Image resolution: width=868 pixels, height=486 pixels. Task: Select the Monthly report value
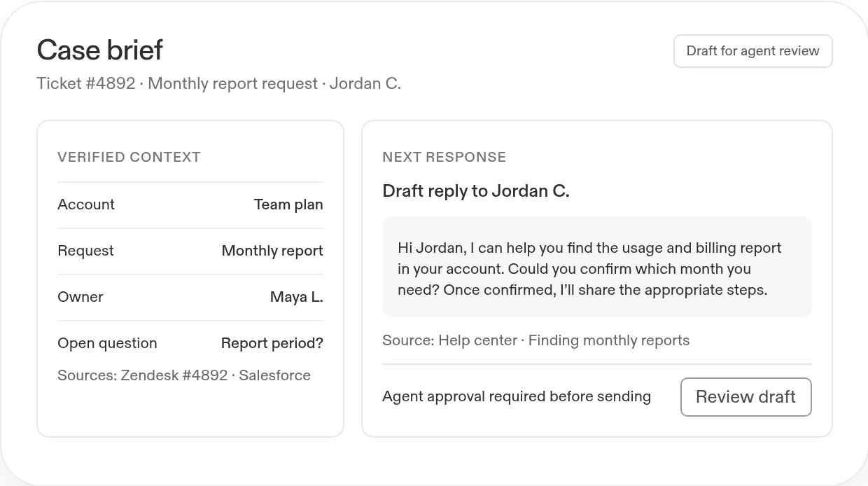click(272, 251)
